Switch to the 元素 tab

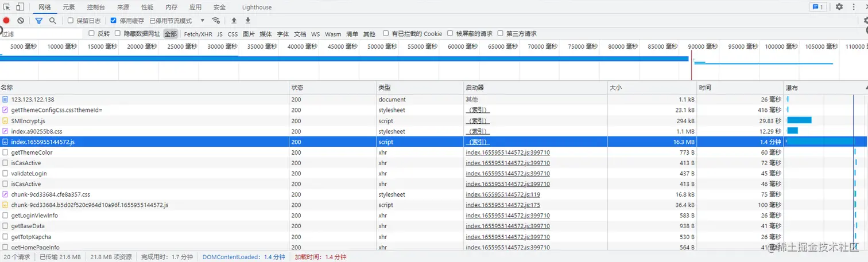pyautogui.click(x=68, y=7)
